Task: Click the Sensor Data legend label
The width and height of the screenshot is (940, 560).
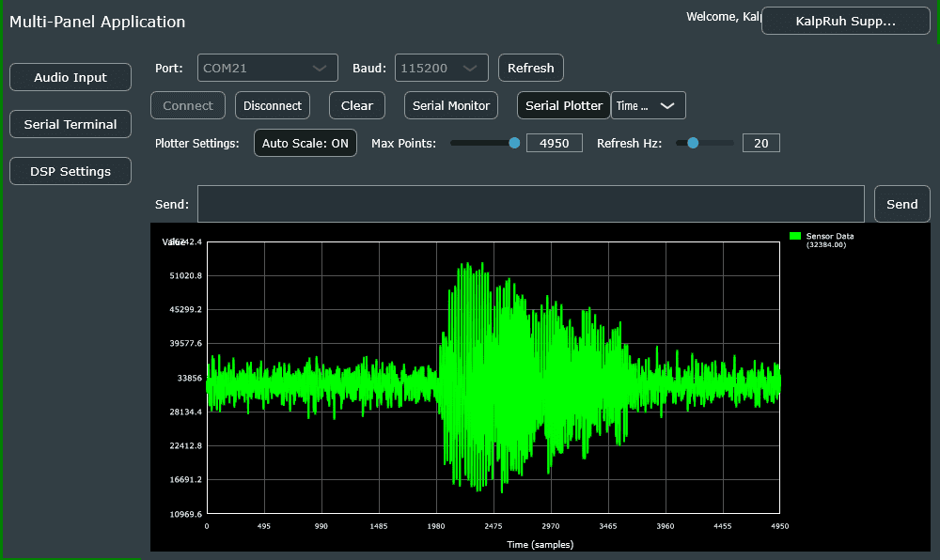Action: point(830,236)
